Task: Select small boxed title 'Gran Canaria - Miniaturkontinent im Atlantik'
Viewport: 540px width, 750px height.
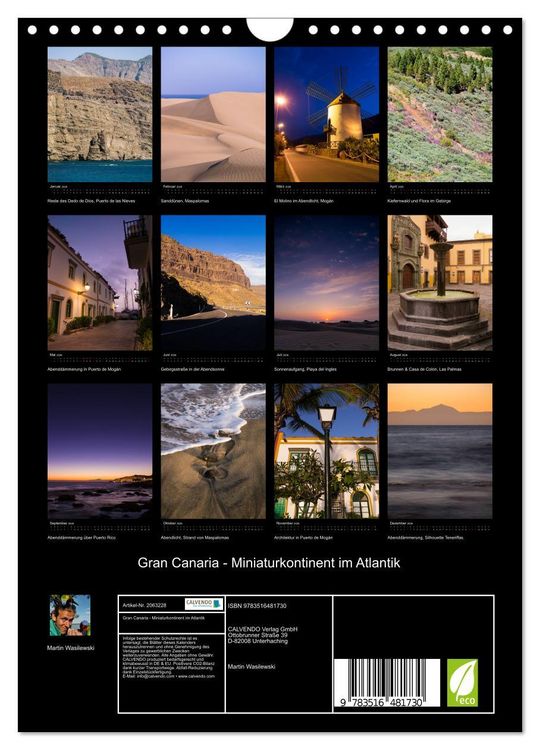Action: tap(164, 618)
